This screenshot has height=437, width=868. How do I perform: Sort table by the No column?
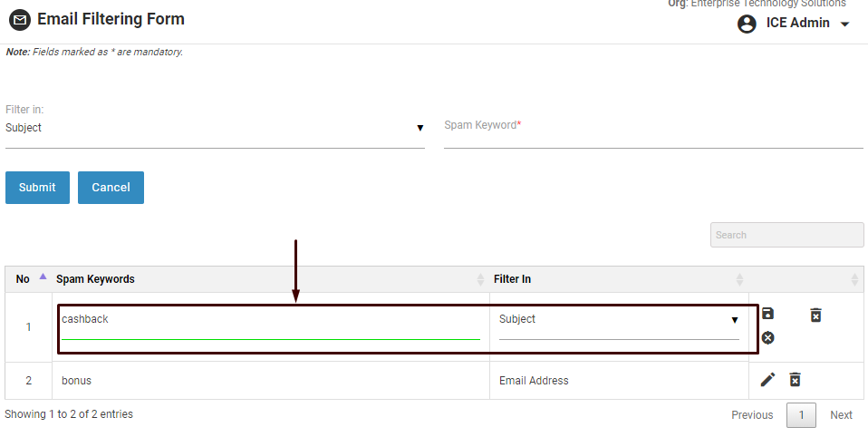point(42,277)
